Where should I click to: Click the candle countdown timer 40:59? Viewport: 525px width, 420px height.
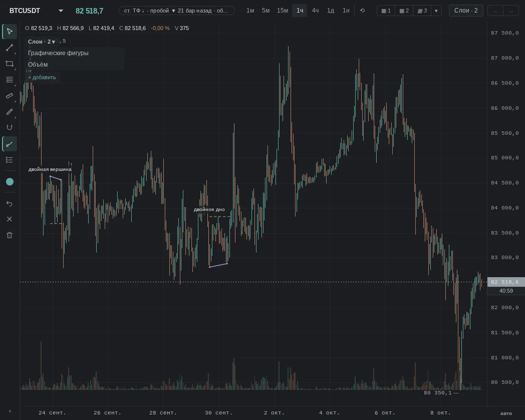(506, 291)
